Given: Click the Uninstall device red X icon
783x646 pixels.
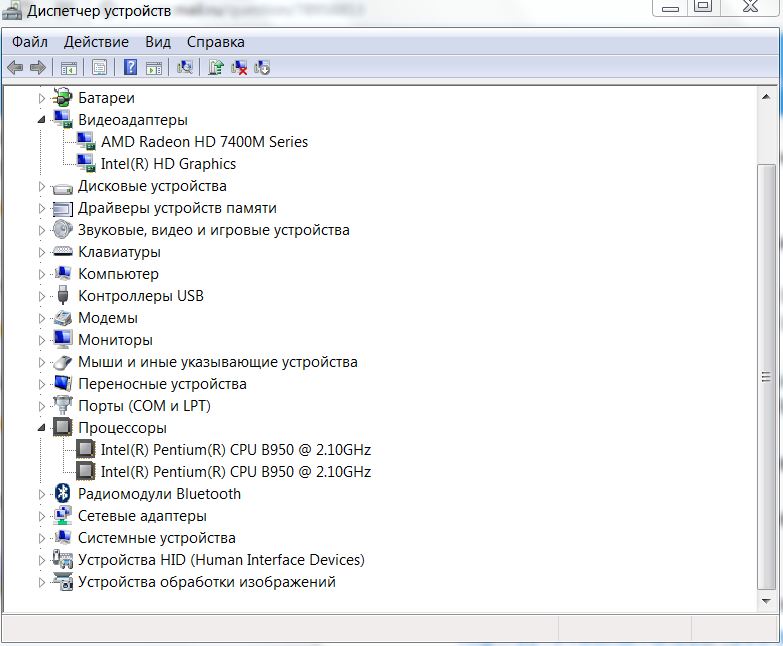Looking at the screenshot, I should click(239, 67).
